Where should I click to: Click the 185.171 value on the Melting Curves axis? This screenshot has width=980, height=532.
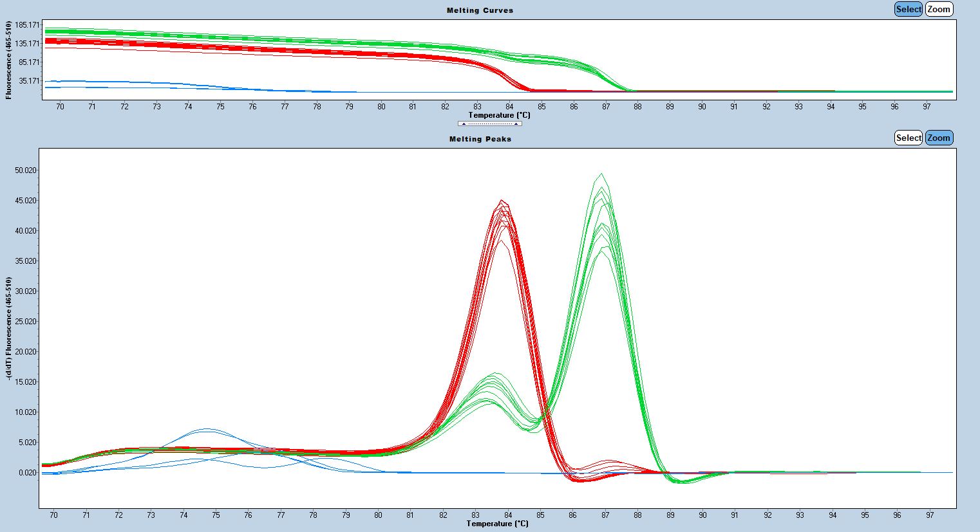tap(26, 24)
